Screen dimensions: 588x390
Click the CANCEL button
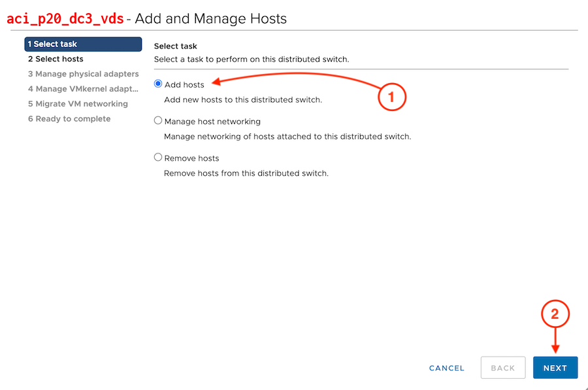coord(447,368)
